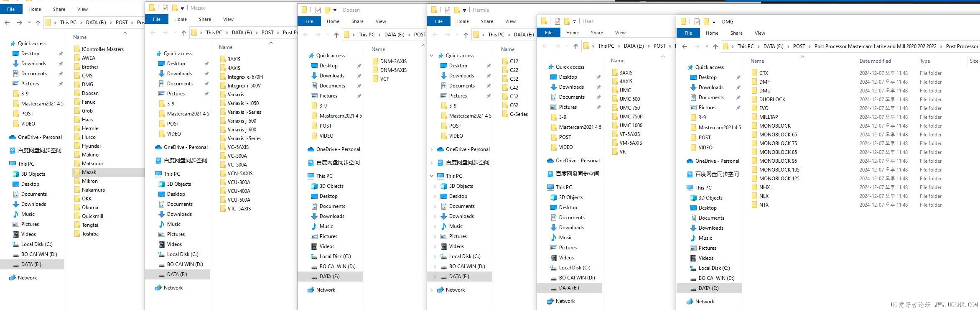
Task: Click the up arrow in leftmost window
Action: point(38,23)
